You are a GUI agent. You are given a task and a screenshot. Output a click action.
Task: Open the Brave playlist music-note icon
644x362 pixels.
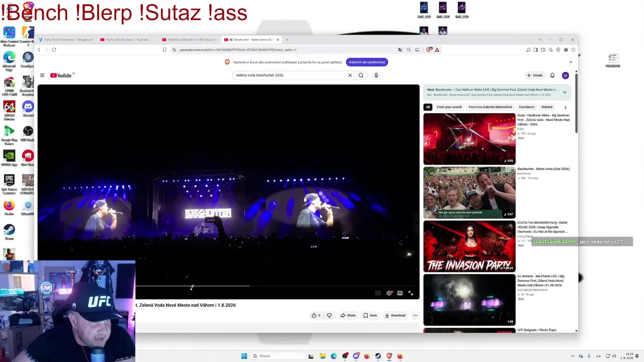coord(528,50)
